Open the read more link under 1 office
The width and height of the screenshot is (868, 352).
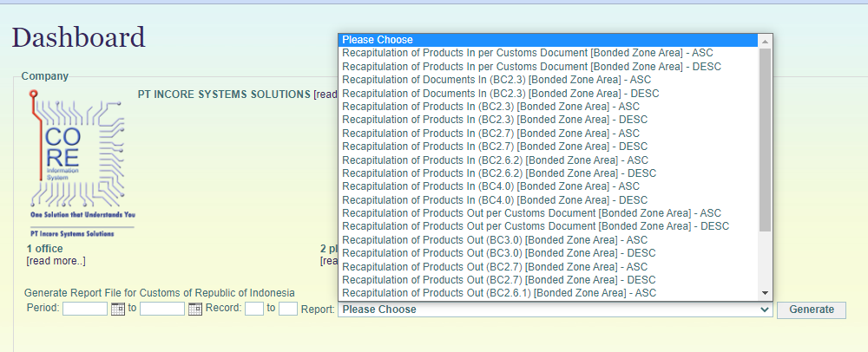(56, 261)
